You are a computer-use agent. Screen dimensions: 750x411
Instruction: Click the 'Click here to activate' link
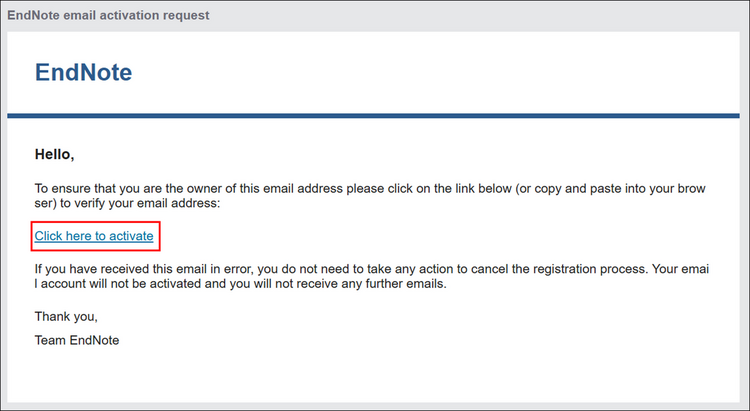[x=94, y=237]
